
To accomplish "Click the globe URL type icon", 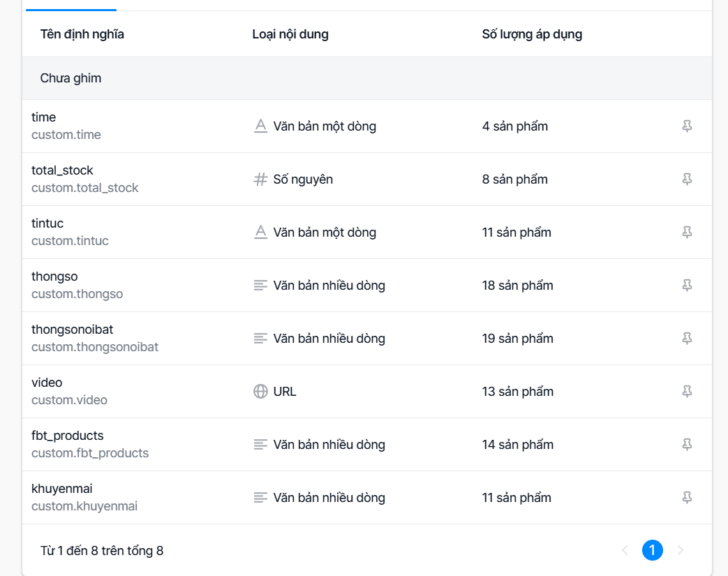I will (x=260, y=392).
